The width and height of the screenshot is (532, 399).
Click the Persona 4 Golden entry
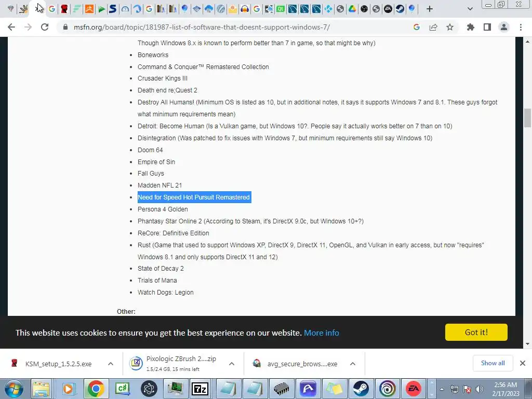coord(163,209)
